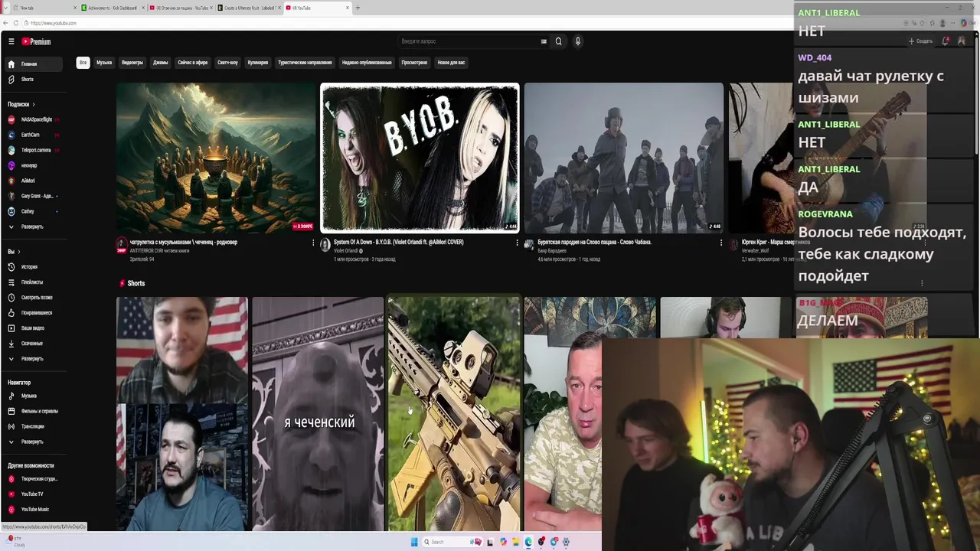
Task: Open the Вы section chevron
Action: tap(18, 252)
